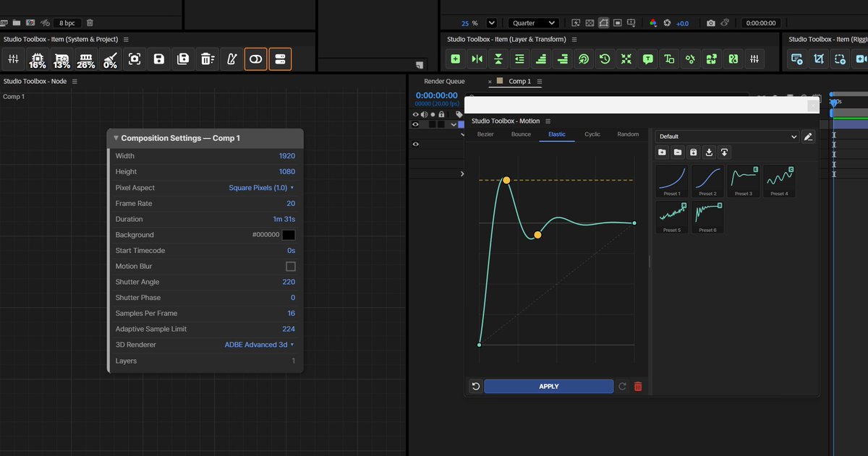The image size is (868, 456).
Task: Toggle the orange-outlined pill switch icon
Action: coord(255,59)
